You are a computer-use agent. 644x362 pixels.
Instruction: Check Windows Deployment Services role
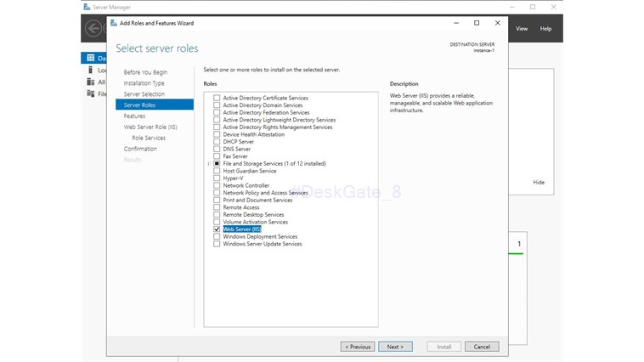tap(217, 237)
